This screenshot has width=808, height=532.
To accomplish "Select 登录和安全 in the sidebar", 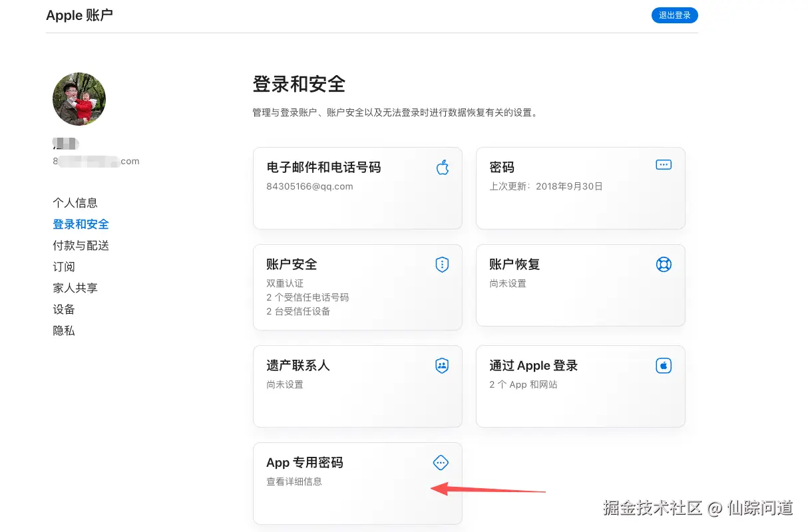I will click(81, 224).
